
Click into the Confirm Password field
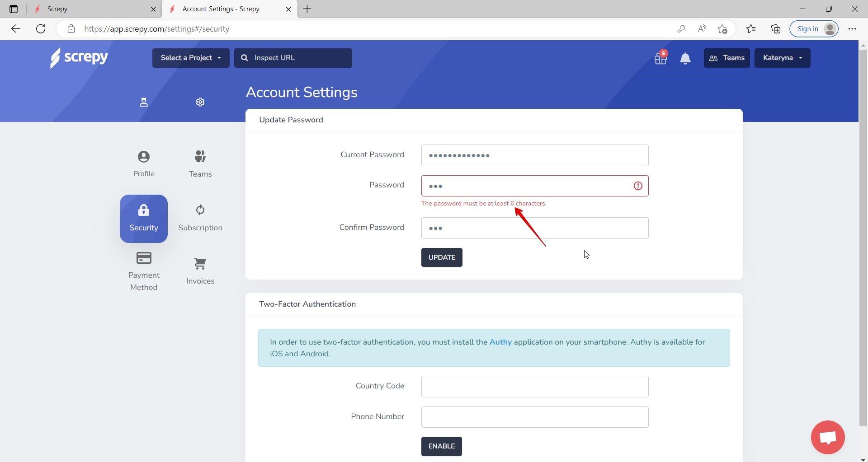pyautogui.click(x=535, y=228)
